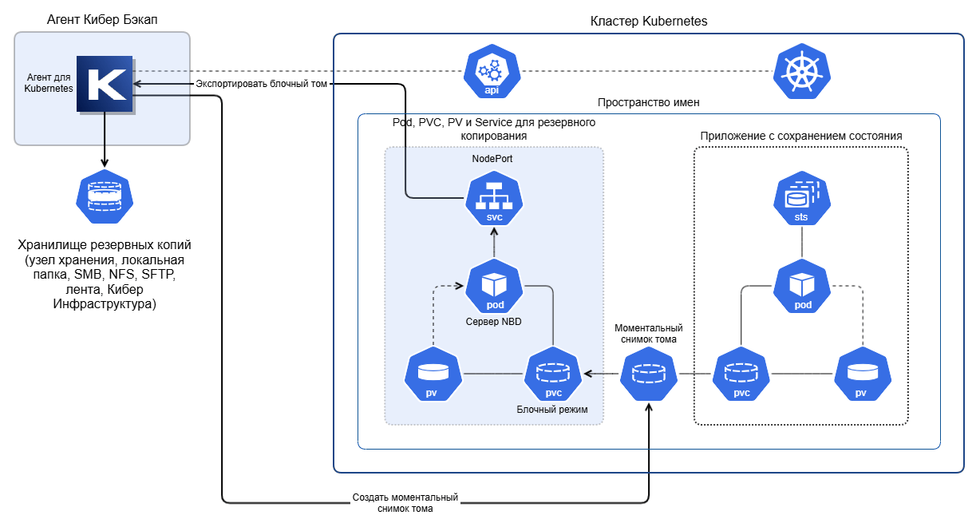Click the 'Пространство имен' label

tap(649, 102)
